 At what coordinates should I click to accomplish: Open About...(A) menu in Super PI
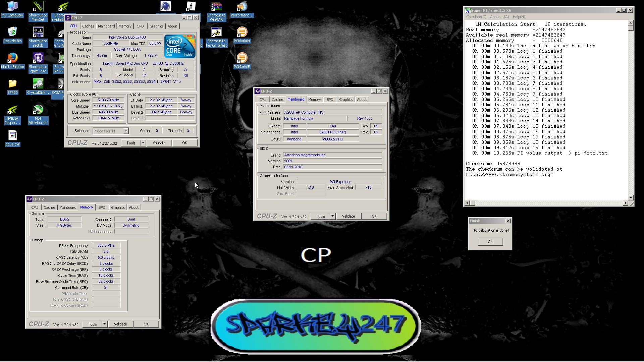(499, 17)
